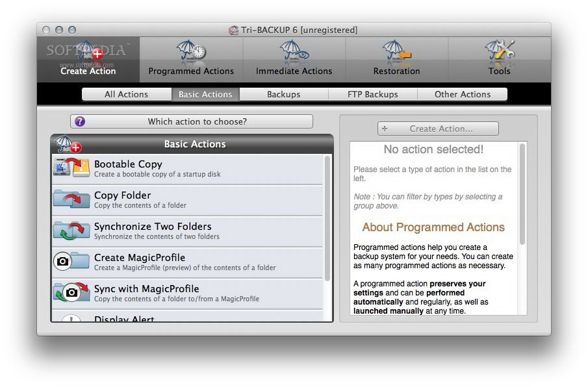The width and height of the screenshot is (588, 387).
Task: Click the 'No action selected!' heading
Action: pos(433,149)
